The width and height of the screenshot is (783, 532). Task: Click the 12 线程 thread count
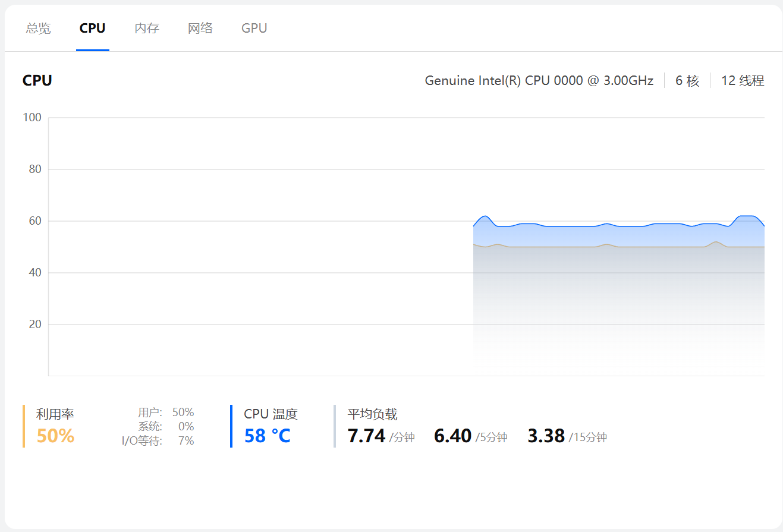[x=743, y=81]
